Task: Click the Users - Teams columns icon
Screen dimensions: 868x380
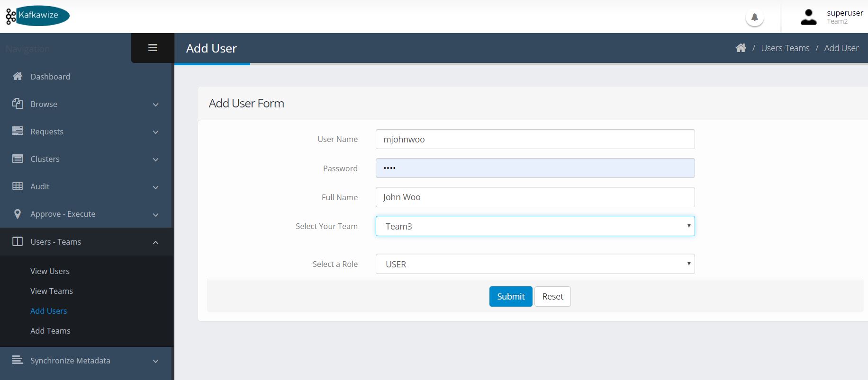Action: coord(18,241)
